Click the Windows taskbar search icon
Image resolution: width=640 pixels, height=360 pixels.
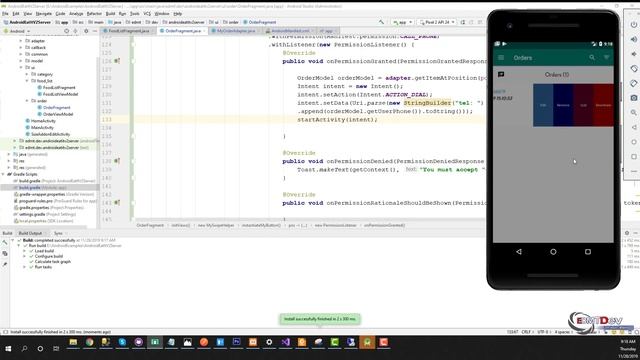(x=24, y=349)
